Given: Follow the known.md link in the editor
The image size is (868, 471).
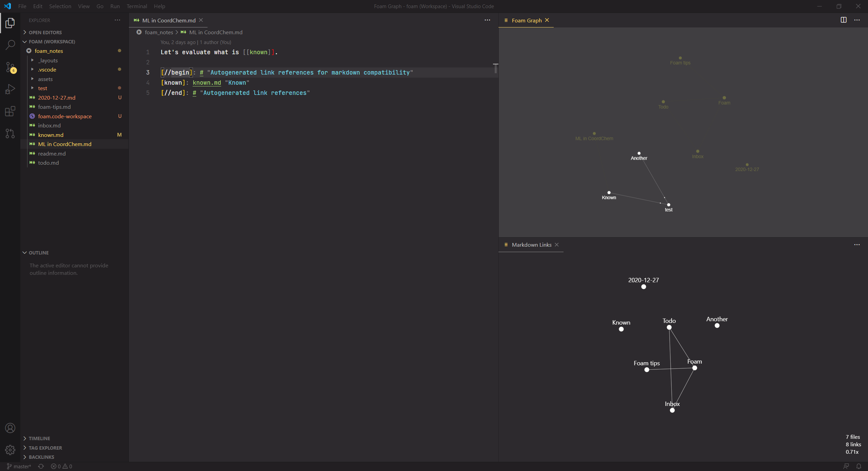Looking at the screenshot, I should pos(206,82).
